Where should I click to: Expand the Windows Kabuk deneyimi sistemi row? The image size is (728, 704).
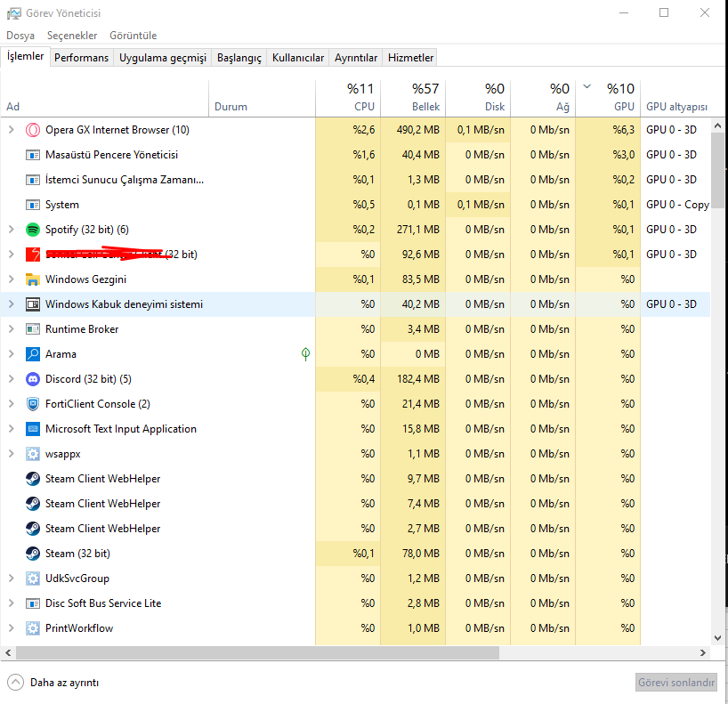(12, 304)
